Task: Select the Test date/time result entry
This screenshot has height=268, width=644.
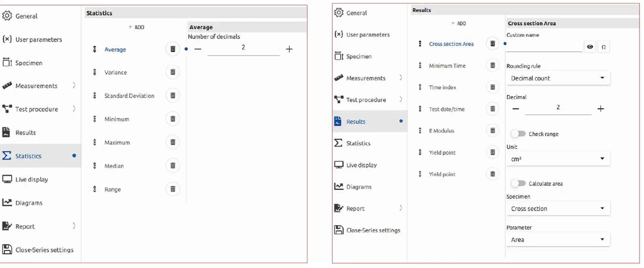Action: 447,109
